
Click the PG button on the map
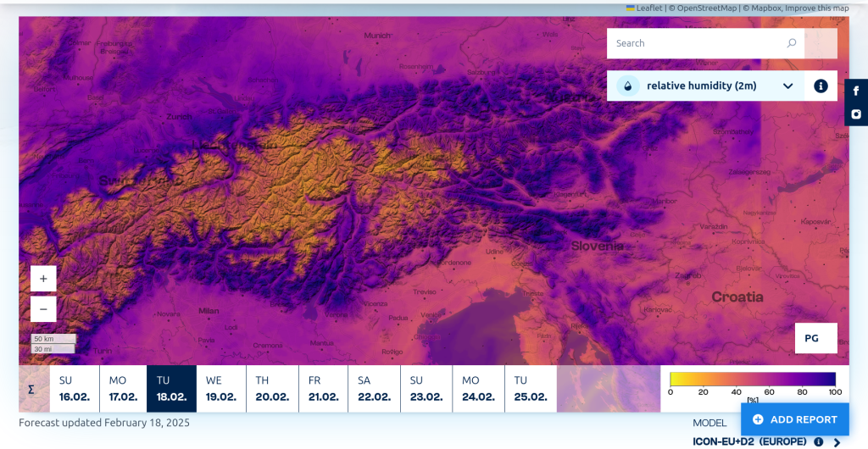coord(816,338)
